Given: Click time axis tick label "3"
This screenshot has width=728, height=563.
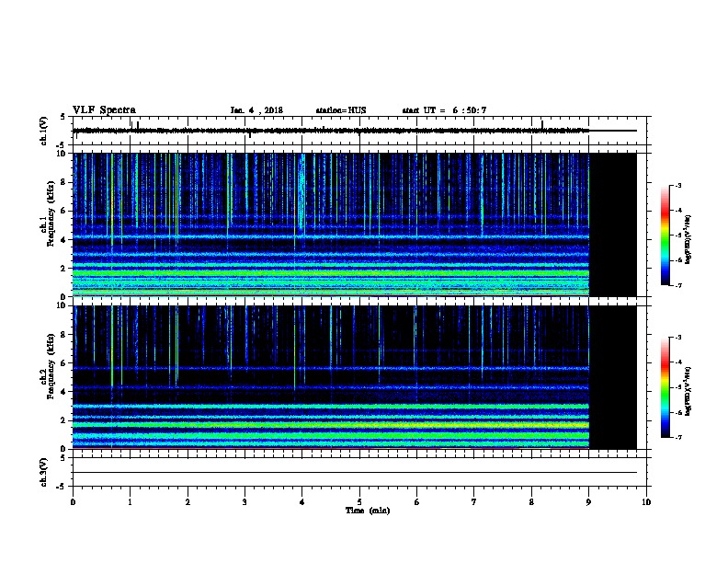Looking at the screenshot, I should [245, 501].
